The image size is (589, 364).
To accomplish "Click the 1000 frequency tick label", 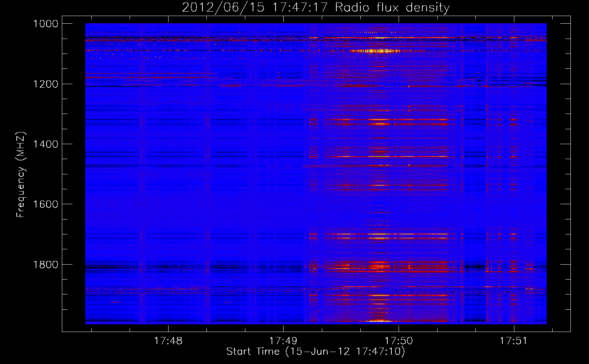I will click(46, 24).
